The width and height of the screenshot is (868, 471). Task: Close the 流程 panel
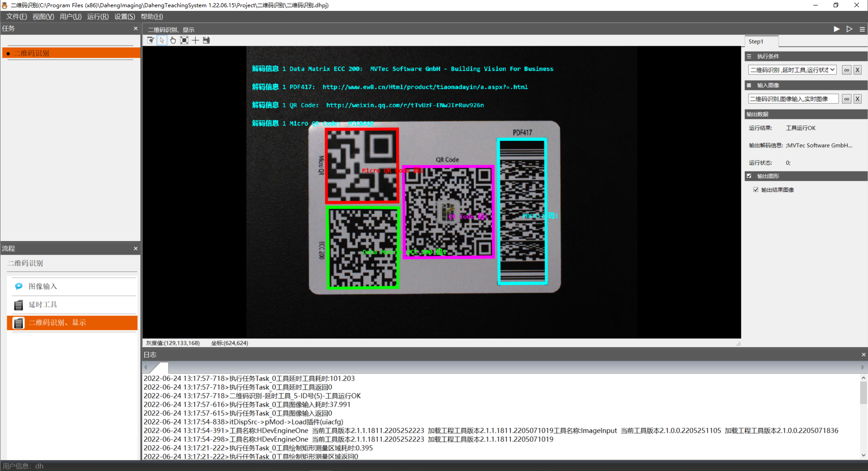[x=136, y=248]
